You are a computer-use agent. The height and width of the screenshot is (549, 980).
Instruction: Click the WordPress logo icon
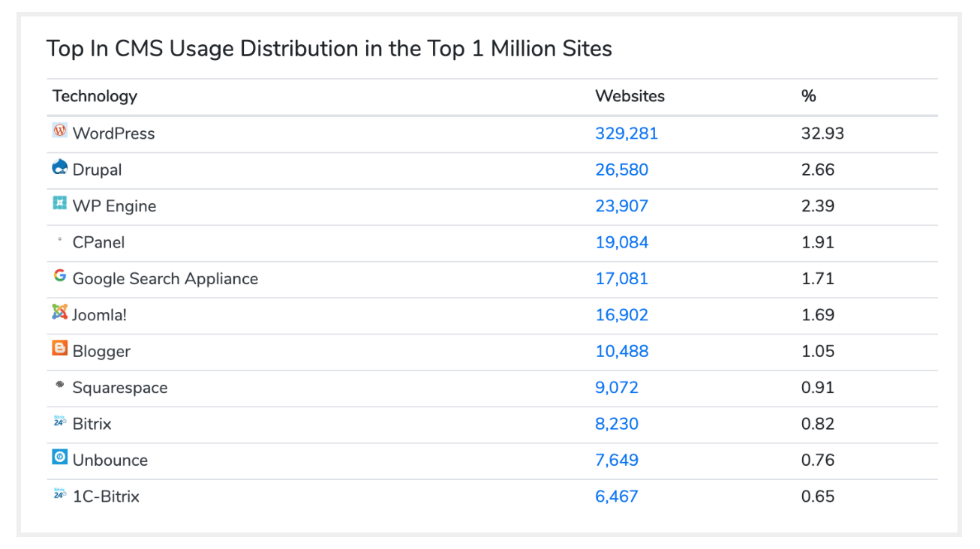click(x=60, y=131)
